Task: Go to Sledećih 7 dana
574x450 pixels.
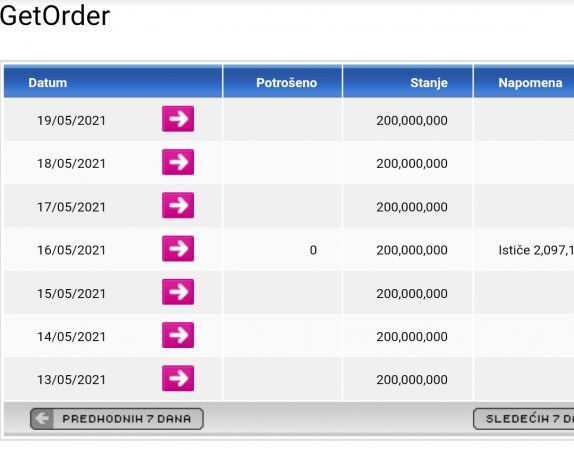Action: 523,419
